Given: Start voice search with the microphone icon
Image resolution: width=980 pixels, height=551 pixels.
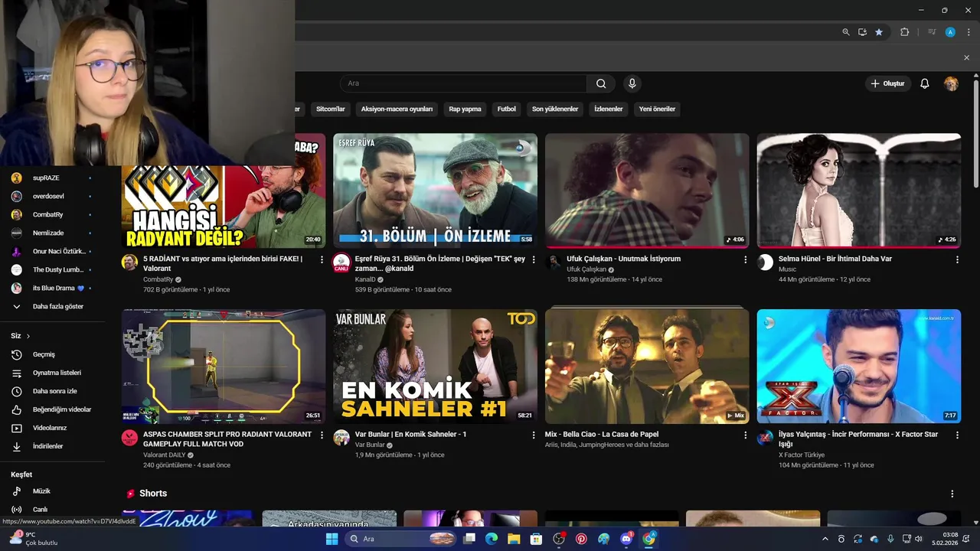Looking at the screenshot, I should coord(632,83).
